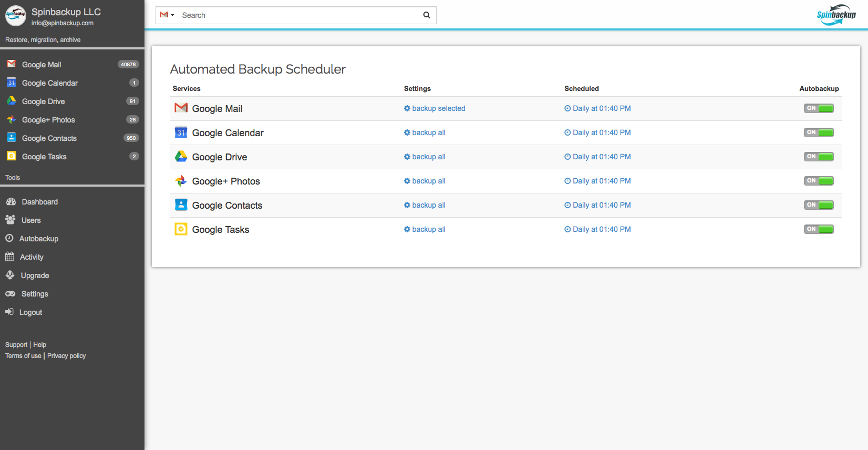Click the Spinbackup round logo avatar in sidebar
The height and width of the screenshot is (450, 868).
16,16
